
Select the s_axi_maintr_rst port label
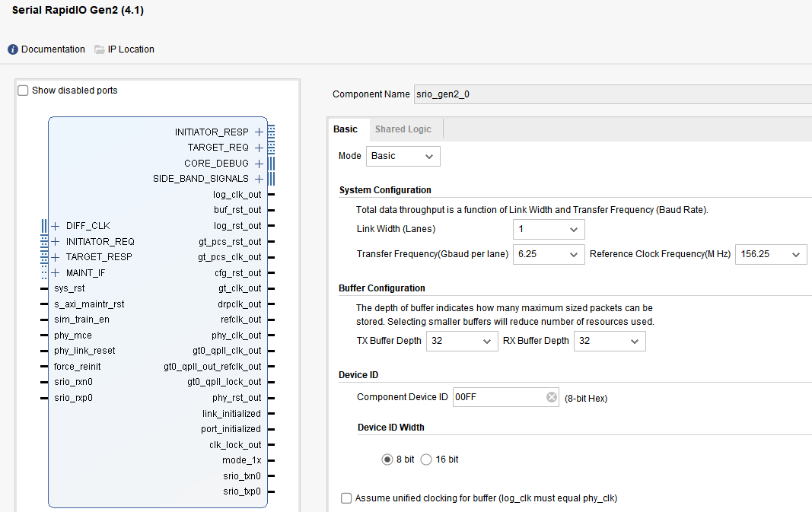click(89, 304)
